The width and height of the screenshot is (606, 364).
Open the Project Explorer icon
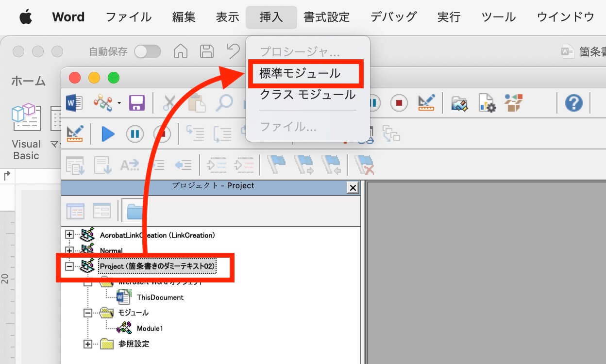coord(459,103)
